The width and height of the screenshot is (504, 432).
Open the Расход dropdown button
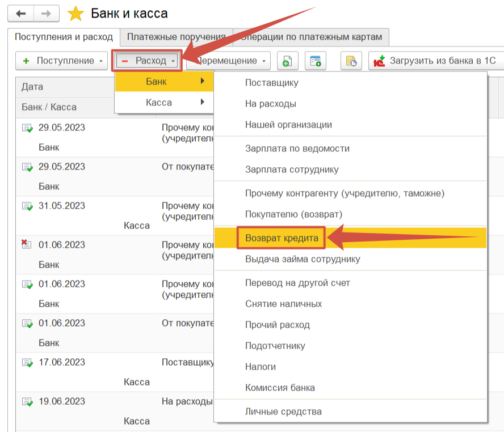[x=148, y=61]
